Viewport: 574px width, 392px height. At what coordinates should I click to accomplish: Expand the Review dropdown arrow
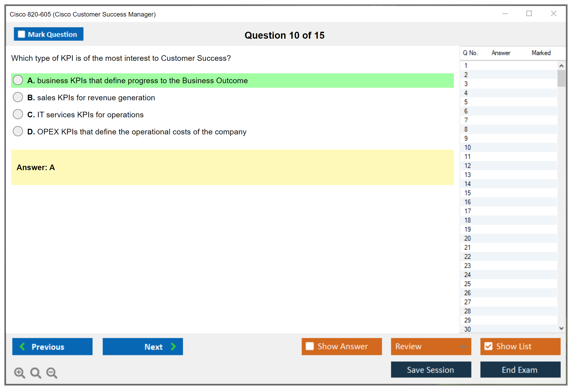tap(463, 346)
